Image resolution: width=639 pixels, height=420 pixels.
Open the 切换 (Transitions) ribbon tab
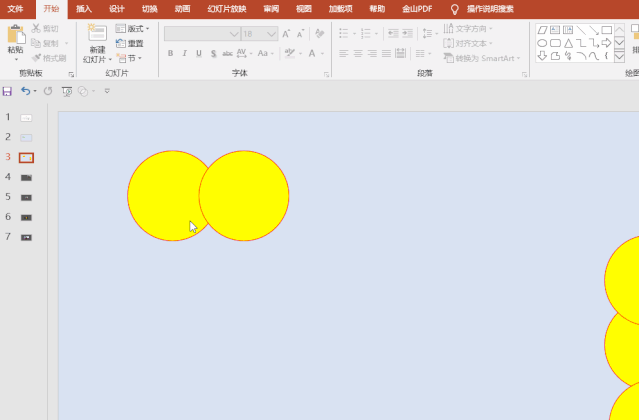point(150,9)
